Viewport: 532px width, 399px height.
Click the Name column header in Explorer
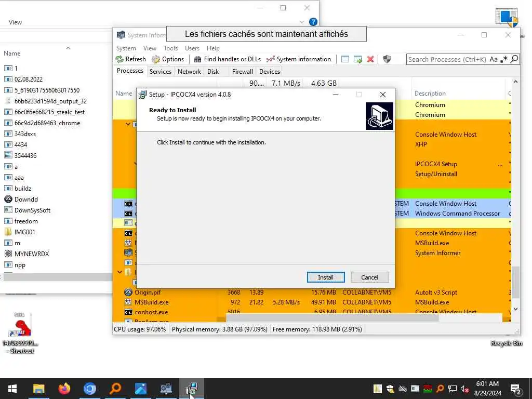coord(12,54)
